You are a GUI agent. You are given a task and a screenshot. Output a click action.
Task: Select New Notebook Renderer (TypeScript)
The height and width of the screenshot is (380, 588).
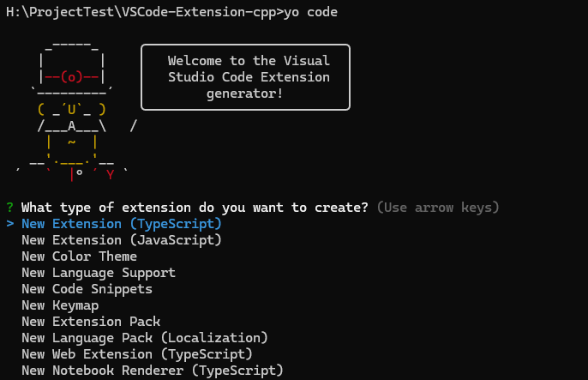pyautogui.click(x=152, y=371)
